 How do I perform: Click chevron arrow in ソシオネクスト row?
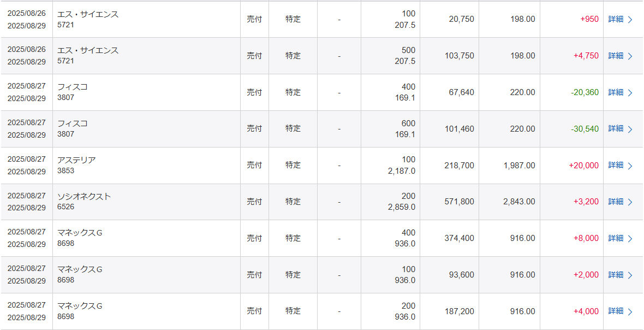tap(630, 202)
